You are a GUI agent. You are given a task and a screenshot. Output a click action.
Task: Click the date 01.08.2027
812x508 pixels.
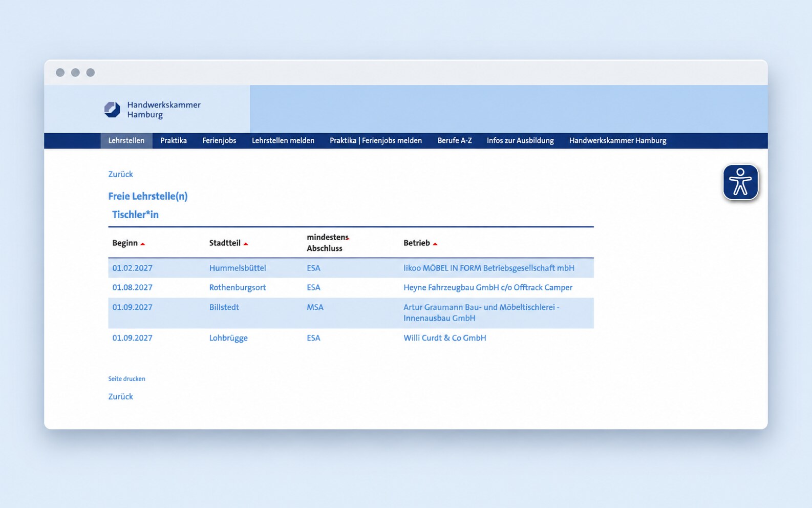(133, 287)
